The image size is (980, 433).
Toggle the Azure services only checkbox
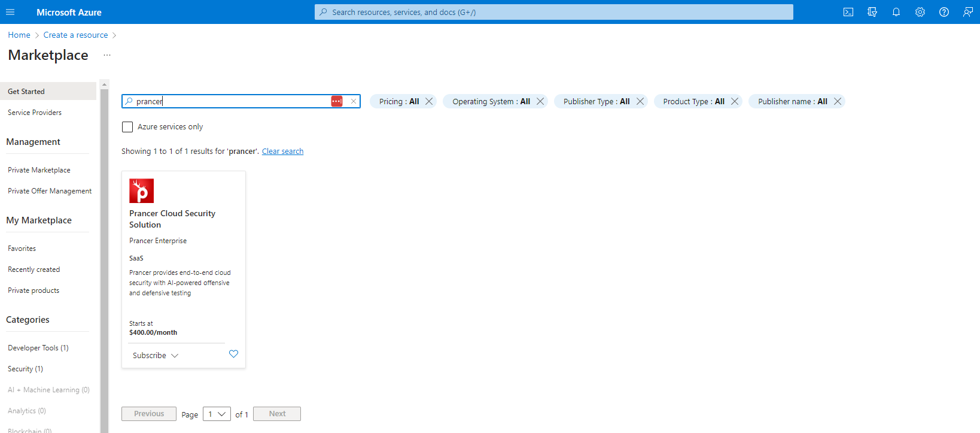tap(127, 127)
